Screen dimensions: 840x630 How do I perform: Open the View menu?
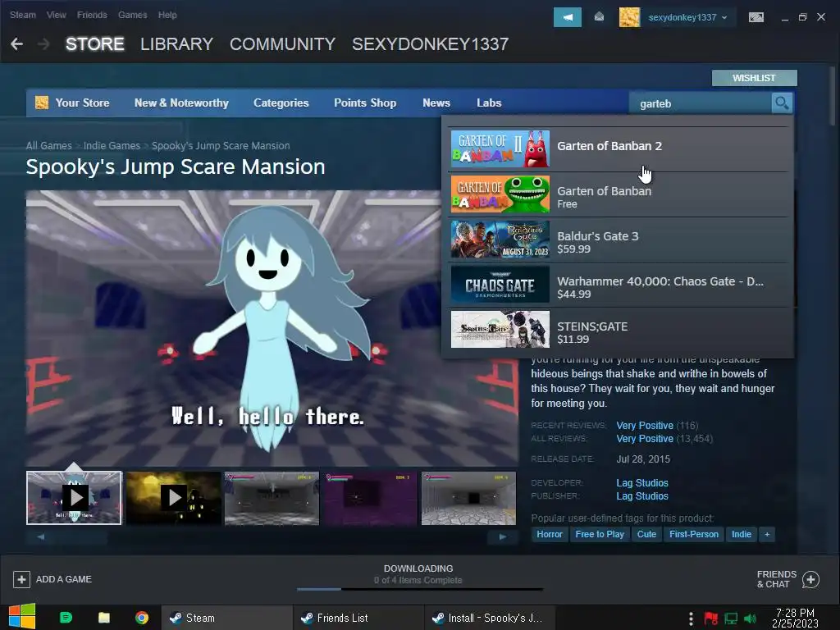(x=57, y=15)
